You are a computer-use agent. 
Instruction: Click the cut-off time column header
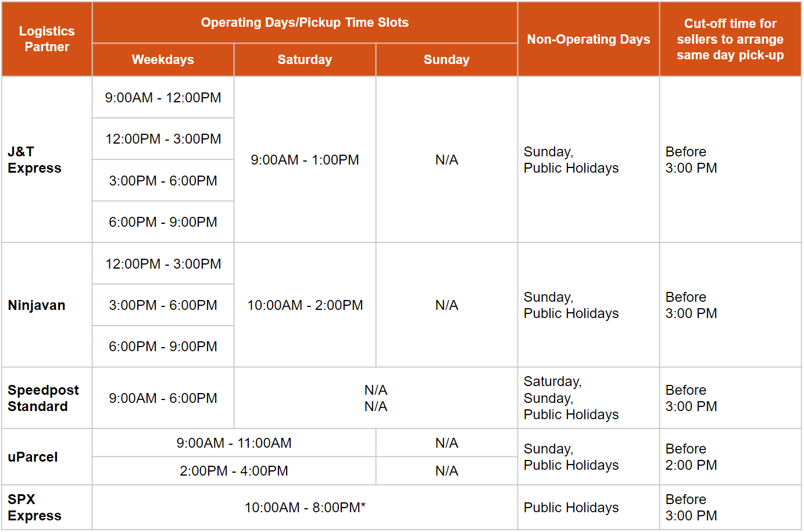pos(730,39)
